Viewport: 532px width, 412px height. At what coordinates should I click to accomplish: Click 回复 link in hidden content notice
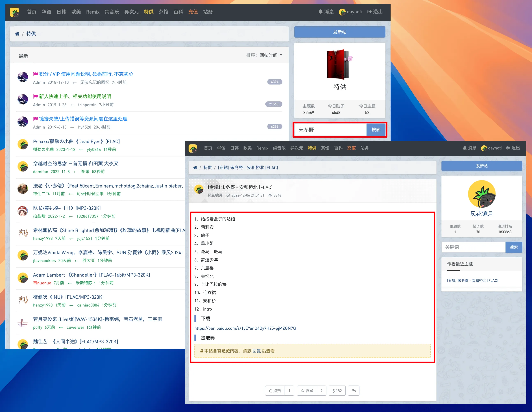pos(256,351)
